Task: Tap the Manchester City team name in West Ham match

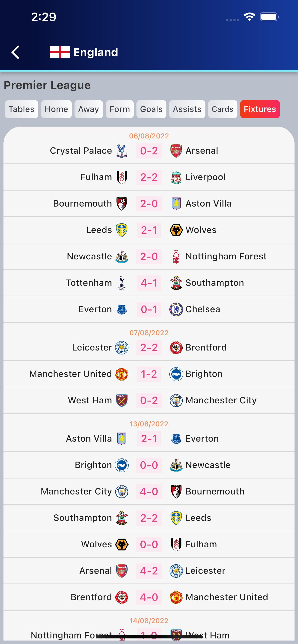Action: (x=221, y=401)
